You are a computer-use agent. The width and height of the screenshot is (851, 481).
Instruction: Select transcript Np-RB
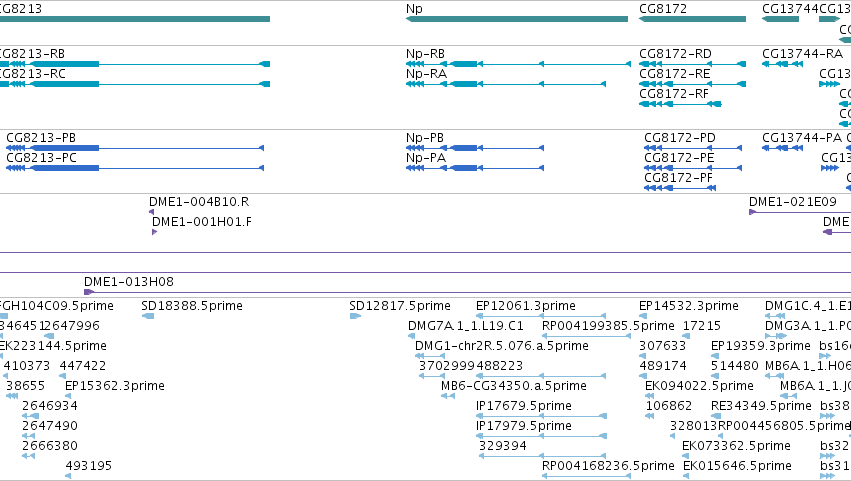pos(518,64)
